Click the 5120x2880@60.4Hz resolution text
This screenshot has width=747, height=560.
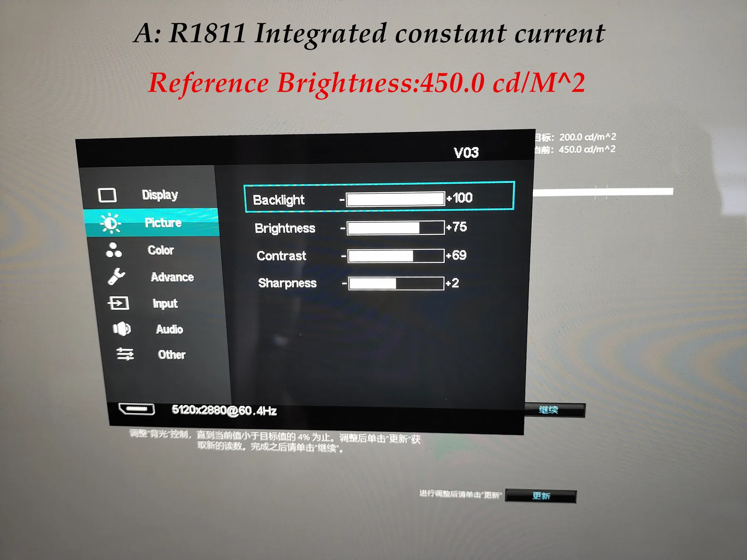point(224,411)
